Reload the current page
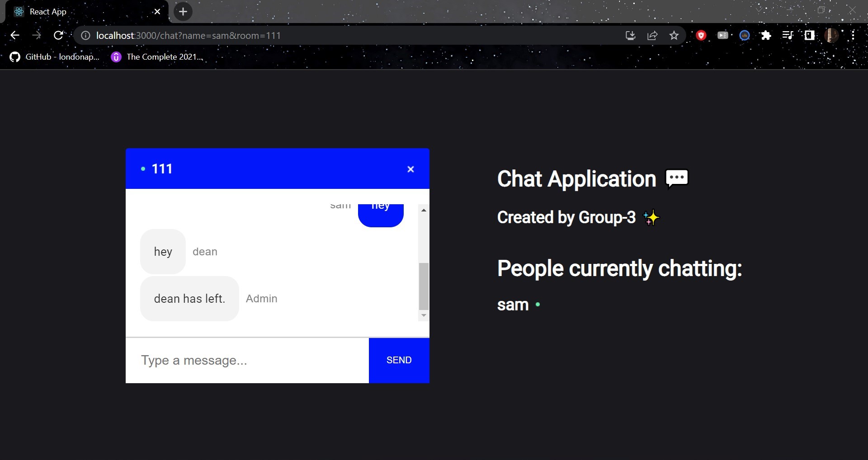 (x=58, y=35)
